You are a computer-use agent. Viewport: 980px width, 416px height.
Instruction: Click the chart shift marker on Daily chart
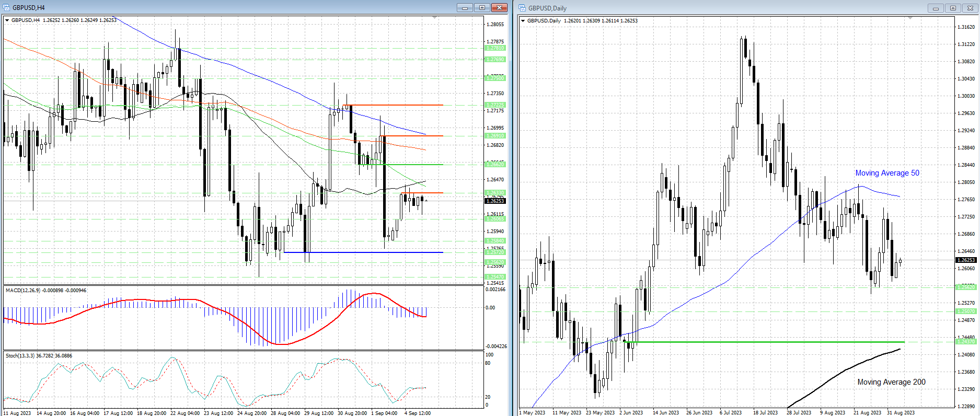pos(910,18)
